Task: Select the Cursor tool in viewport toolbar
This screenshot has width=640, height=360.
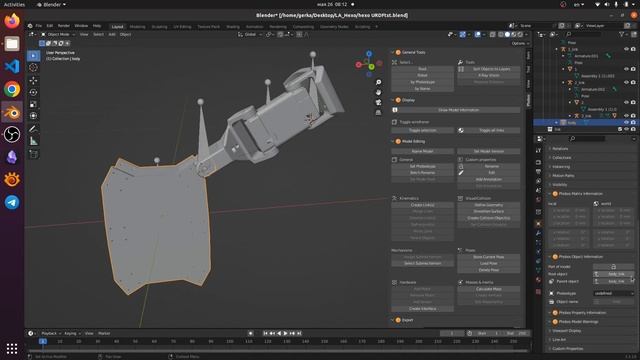Action: (x=33, y=67)
